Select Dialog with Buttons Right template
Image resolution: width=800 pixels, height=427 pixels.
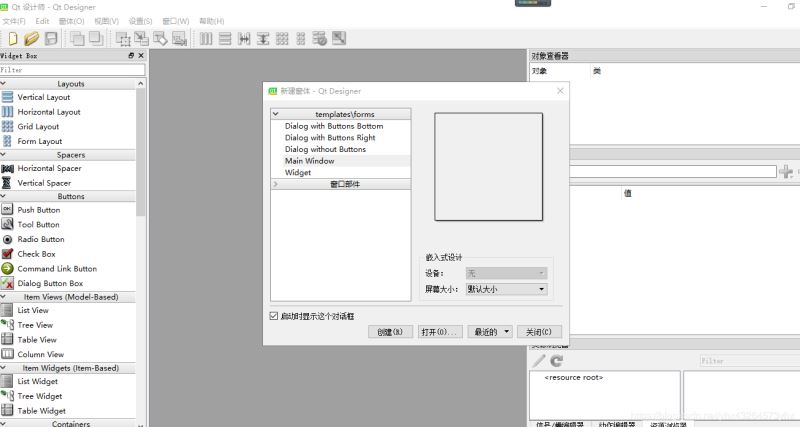(330, 138)
